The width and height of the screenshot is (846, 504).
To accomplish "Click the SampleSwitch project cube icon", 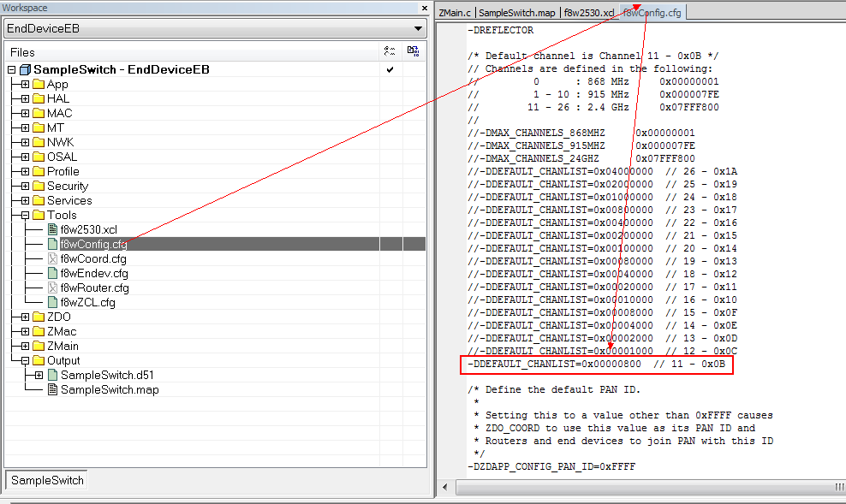I will tap(26, 70).
